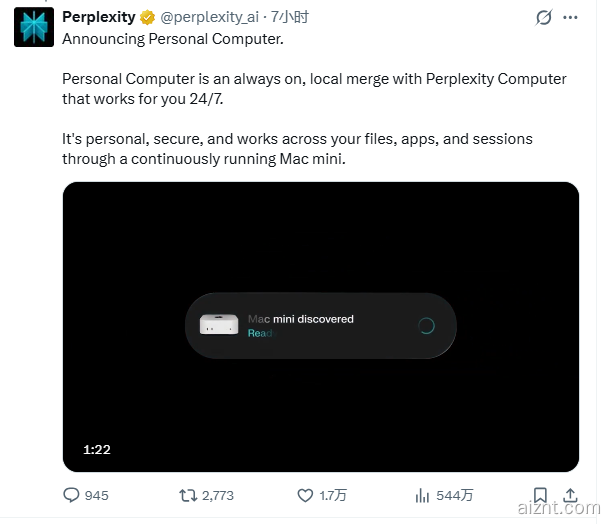View post analytics bar chart icon
610x524 pixels.
pos(422,495)
